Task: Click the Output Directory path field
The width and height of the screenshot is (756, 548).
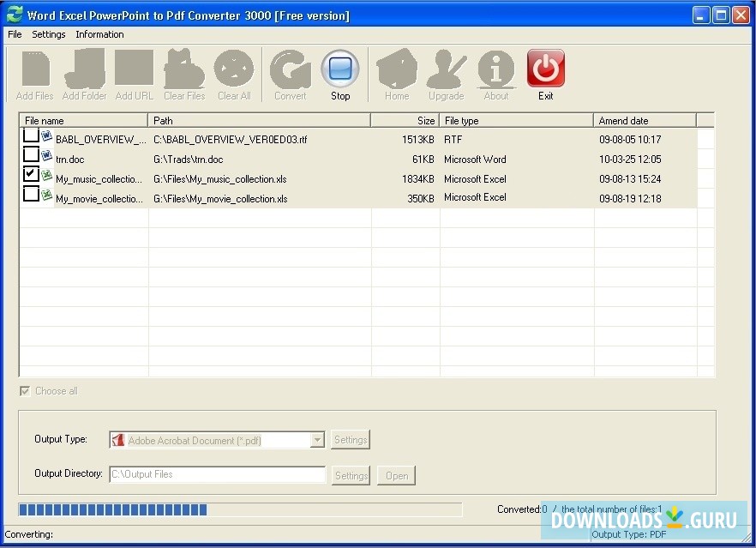Action: 217,475
